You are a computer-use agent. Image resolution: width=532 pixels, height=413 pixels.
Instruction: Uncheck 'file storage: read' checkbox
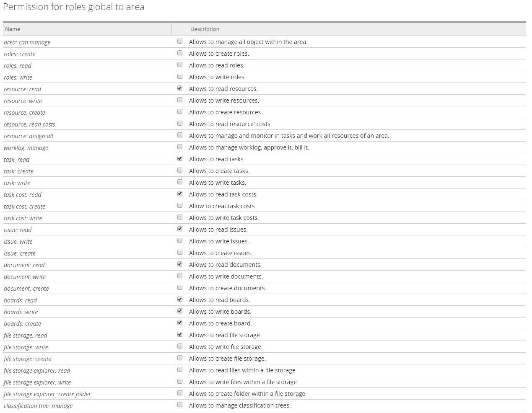[180, 335]
